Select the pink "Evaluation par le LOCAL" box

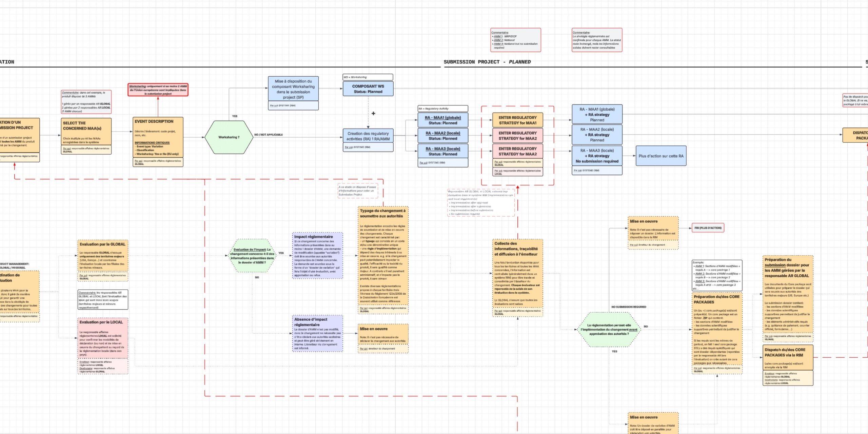(x=103, y=338)
